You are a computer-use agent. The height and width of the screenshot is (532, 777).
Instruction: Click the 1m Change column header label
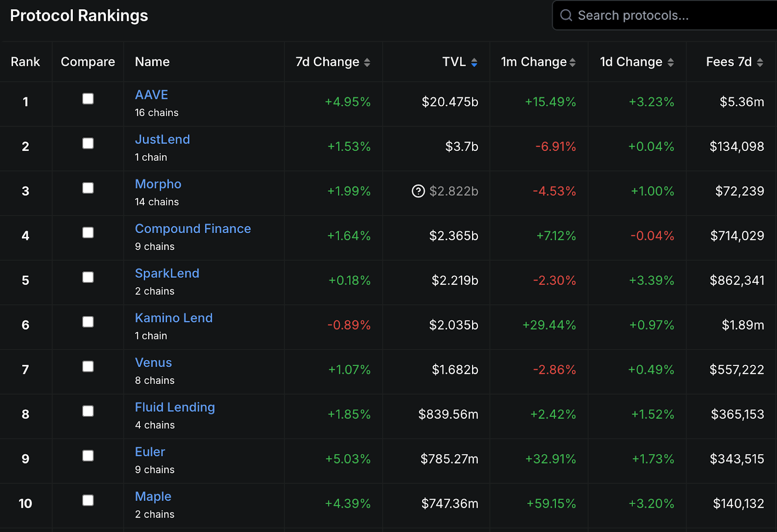534,62
